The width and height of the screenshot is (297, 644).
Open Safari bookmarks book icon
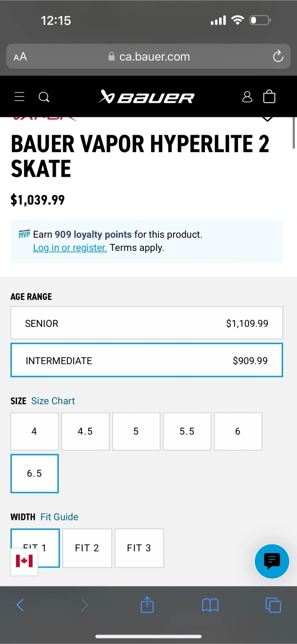[x=210, y=606]
